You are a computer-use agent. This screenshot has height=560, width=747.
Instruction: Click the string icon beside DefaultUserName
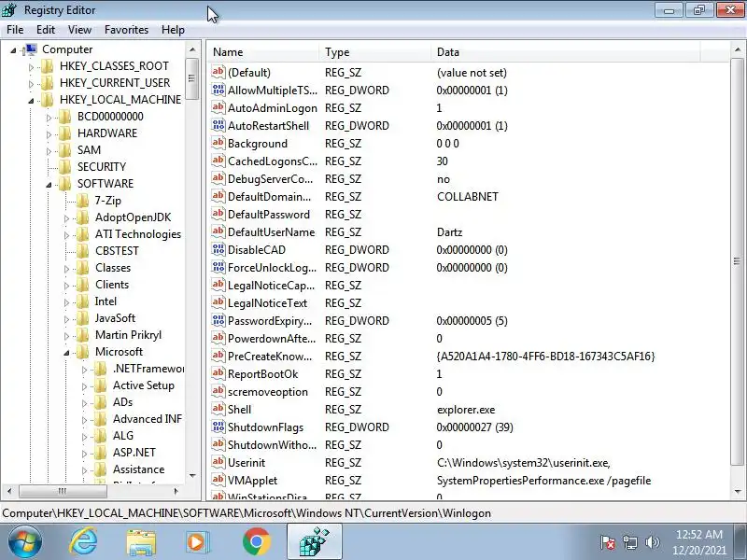coord(218,231)
